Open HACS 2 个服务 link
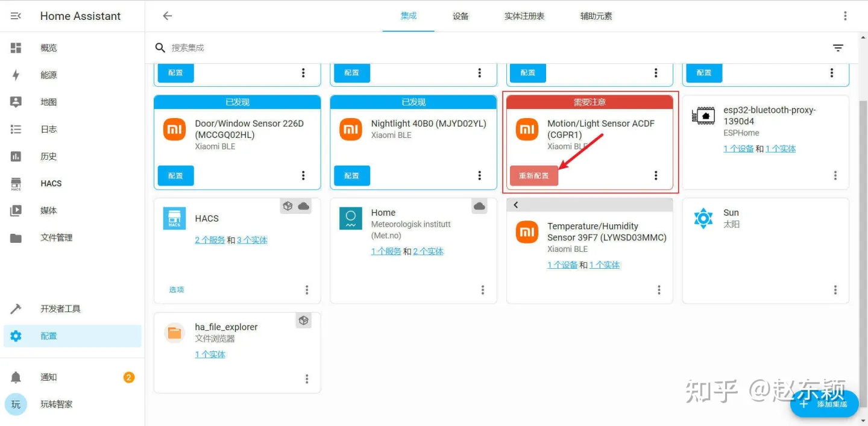Screen dimensions: 868x426 (x=210, y=240)
